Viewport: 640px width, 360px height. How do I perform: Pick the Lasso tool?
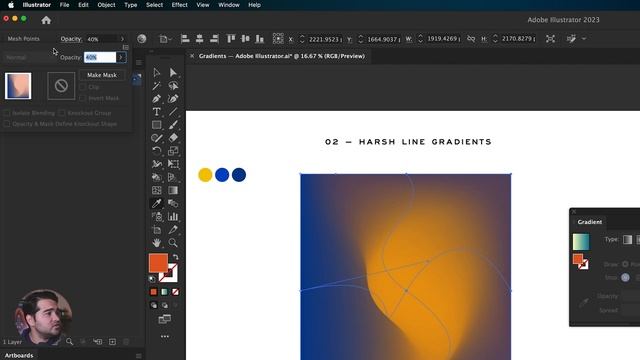173,85
